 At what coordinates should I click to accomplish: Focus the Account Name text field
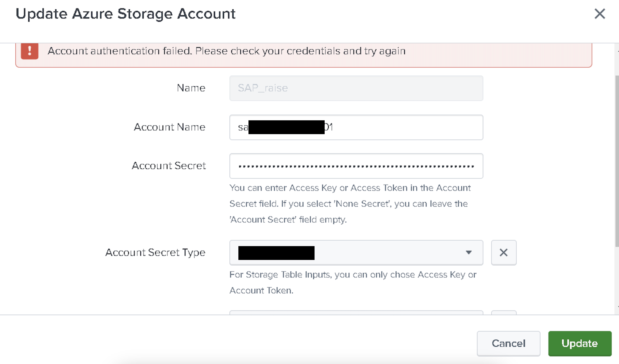pos(403,127)
